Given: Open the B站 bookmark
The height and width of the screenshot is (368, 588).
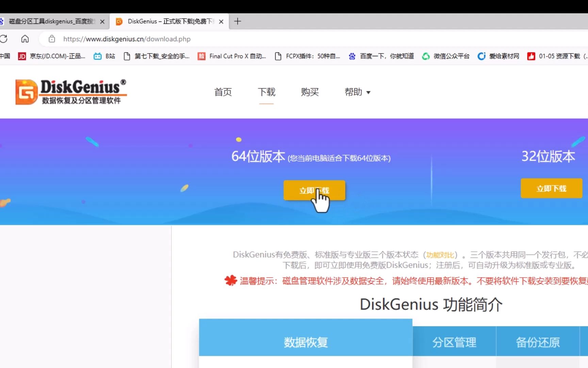Looking at the screenshot, I should [104, 56].
